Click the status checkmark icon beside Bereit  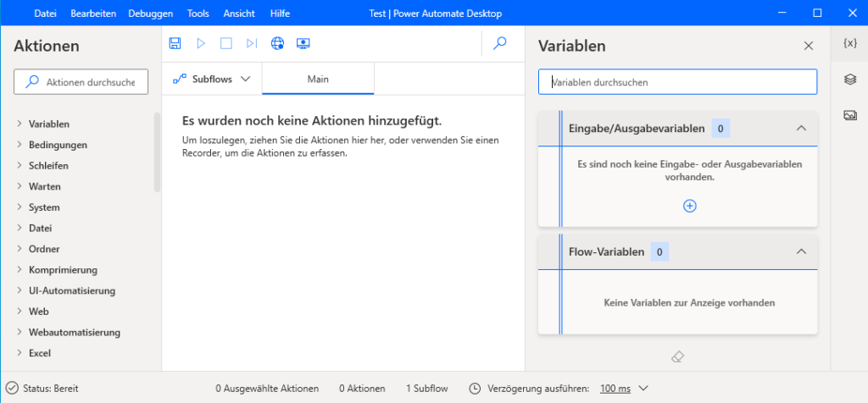tap(12, 389)
